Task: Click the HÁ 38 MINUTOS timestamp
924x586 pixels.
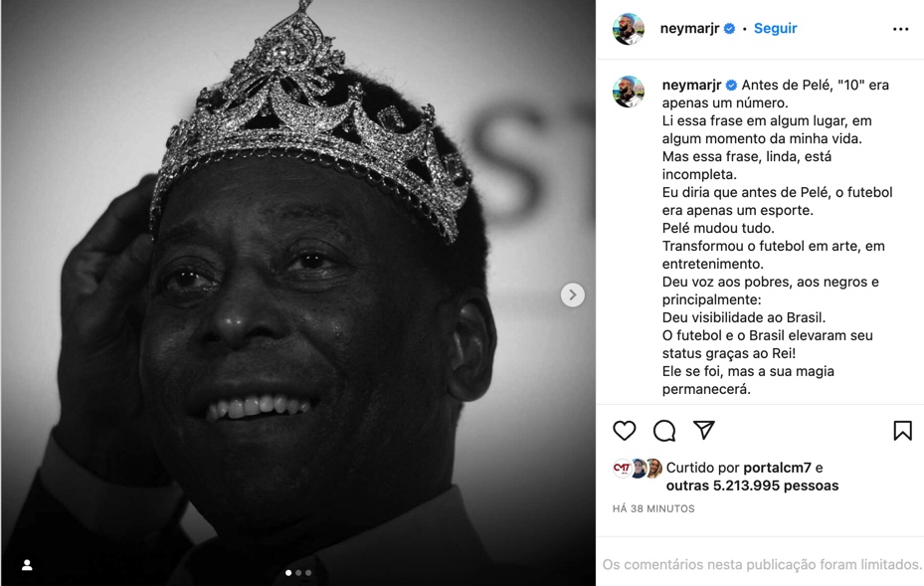Action: coord(653,508)
